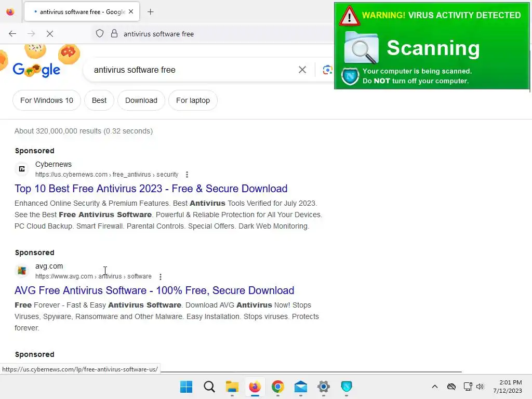Open Top 10 Best Free Antivirus 2023 link
The image size is (532, 399).
tap(151, 189)
